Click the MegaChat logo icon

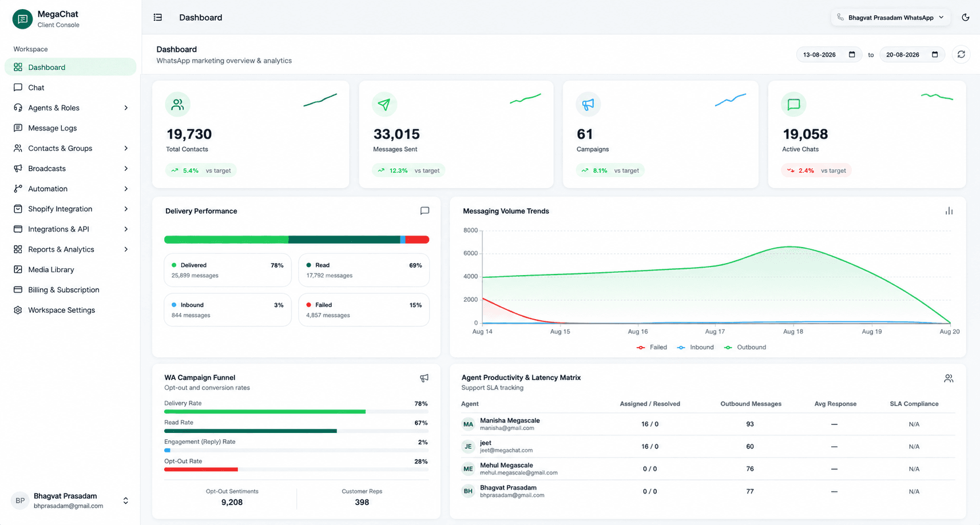click(22, 19)
